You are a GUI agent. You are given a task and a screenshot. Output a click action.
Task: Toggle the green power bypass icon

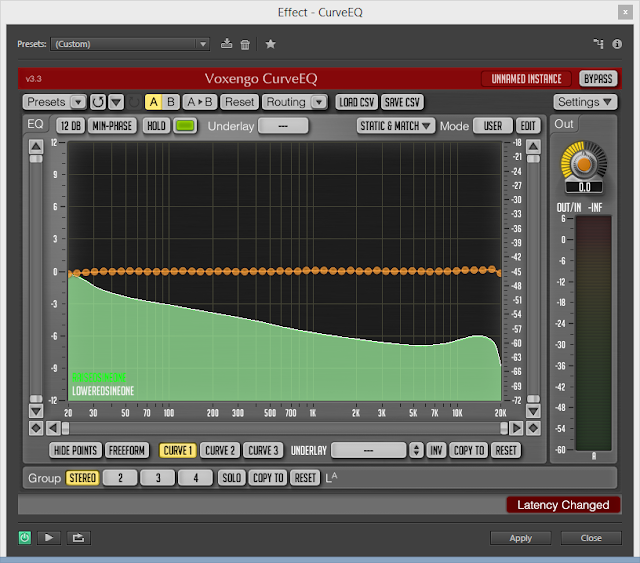click(24, 538)
